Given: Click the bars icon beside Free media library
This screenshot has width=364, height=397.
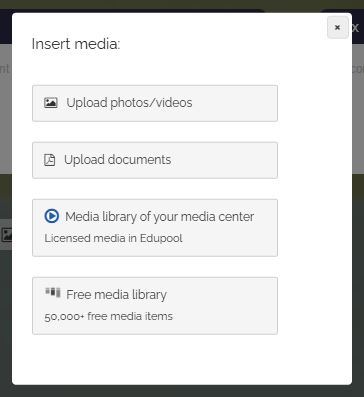Looking at the screenshot, I should [x=53, y=292].
